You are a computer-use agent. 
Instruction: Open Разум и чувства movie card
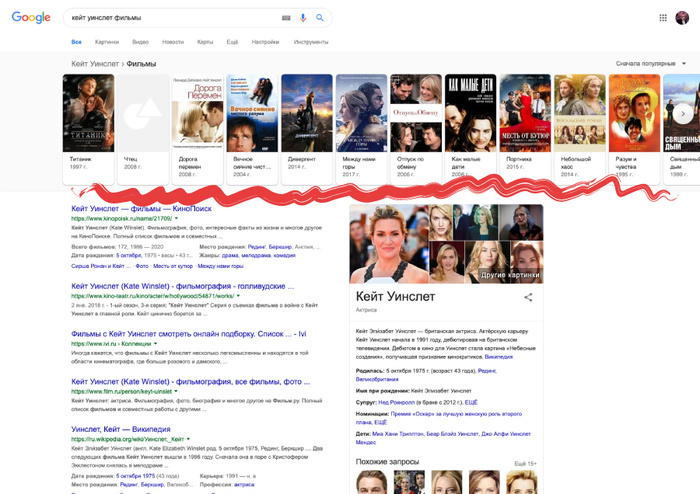[634, 129]
